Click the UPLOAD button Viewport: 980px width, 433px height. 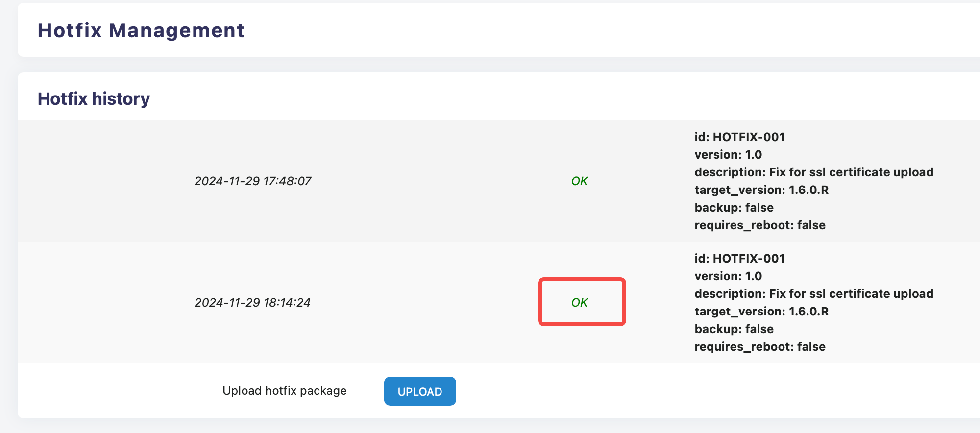click(420, 391)
